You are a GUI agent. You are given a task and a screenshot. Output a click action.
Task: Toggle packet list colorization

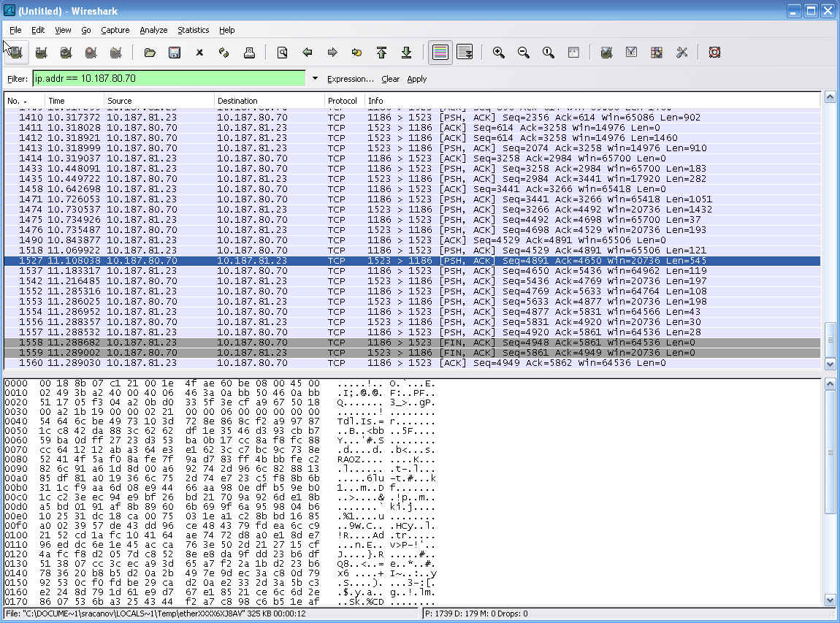click(x=440, y=53)
